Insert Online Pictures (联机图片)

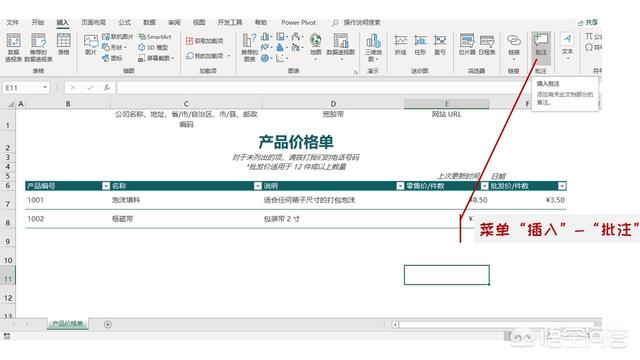tap(118, 37)
